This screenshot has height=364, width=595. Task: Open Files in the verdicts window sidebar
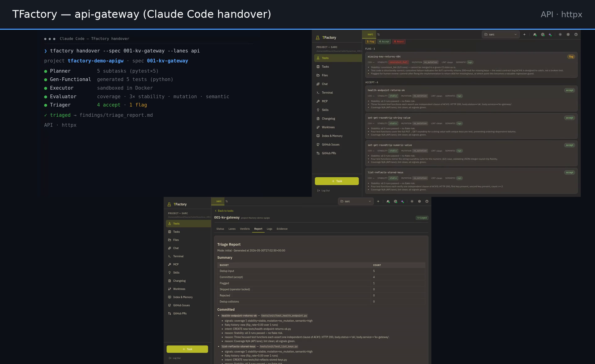(x=338, y=76)
